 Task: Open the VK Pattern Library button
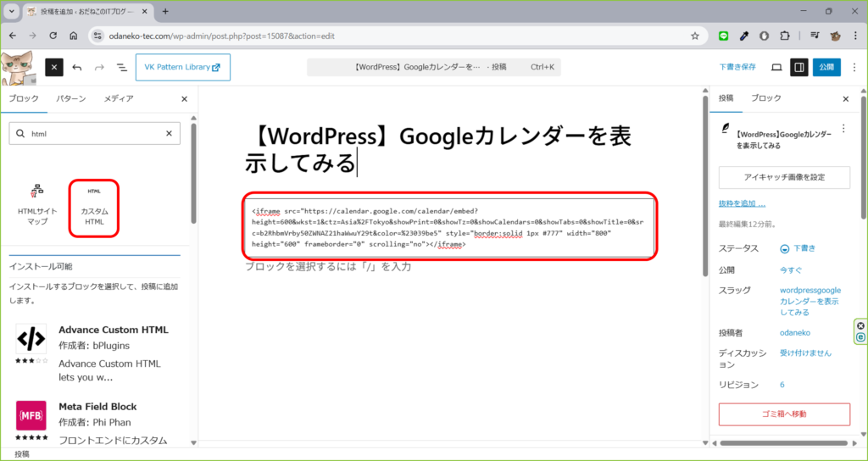tap(182, 68)
